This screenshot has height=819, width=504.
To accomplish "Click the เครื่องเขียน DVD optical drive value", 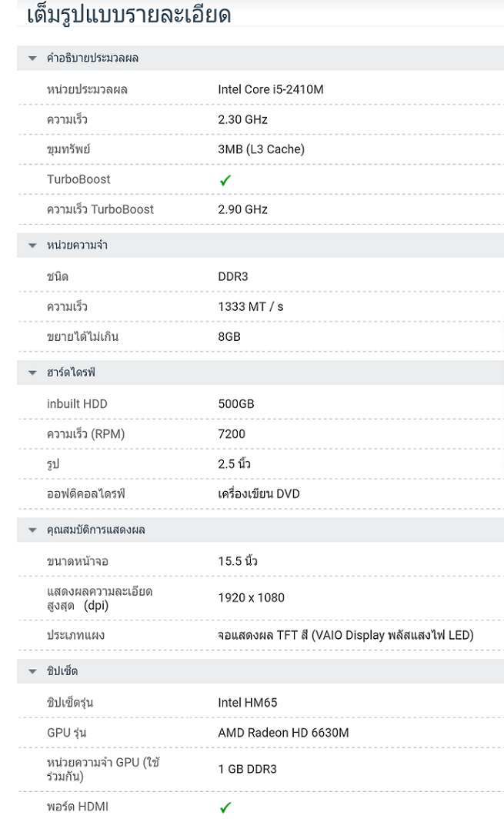I will [x=259, y=494].
